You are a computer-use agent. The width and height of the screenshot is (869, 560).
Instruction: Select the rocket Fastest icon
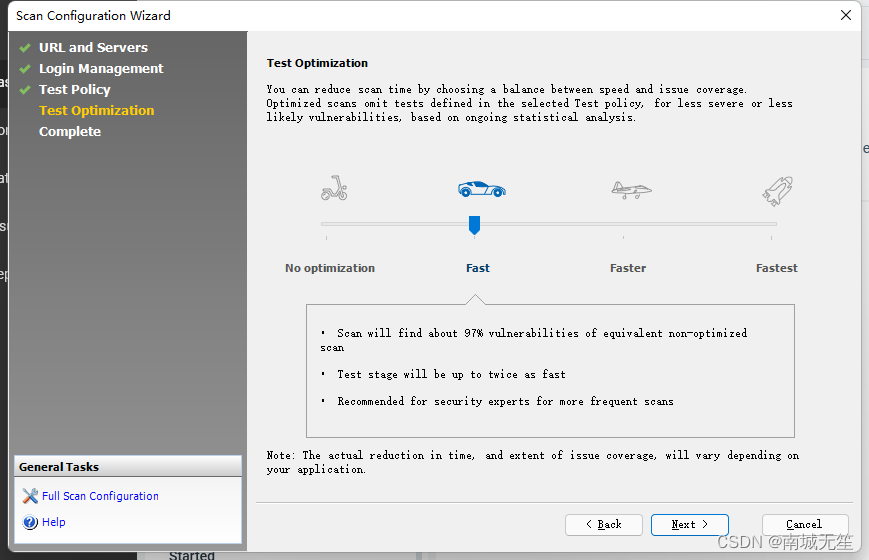point(778,191)
